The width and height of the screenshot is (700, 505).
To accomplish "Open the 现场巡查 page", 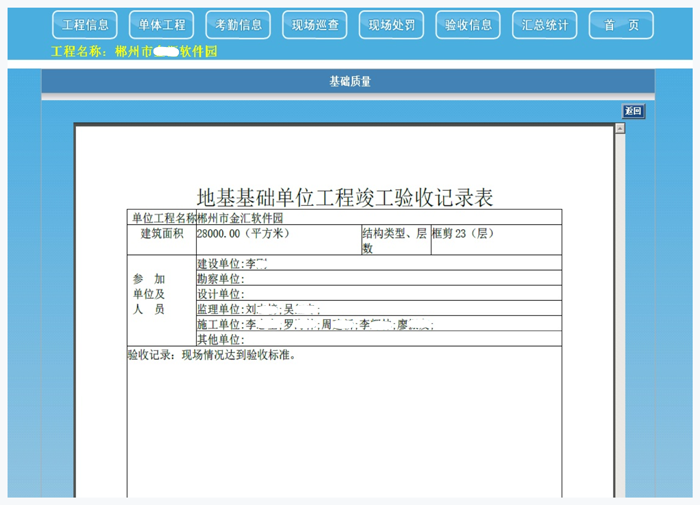I will tap(315, 25).
